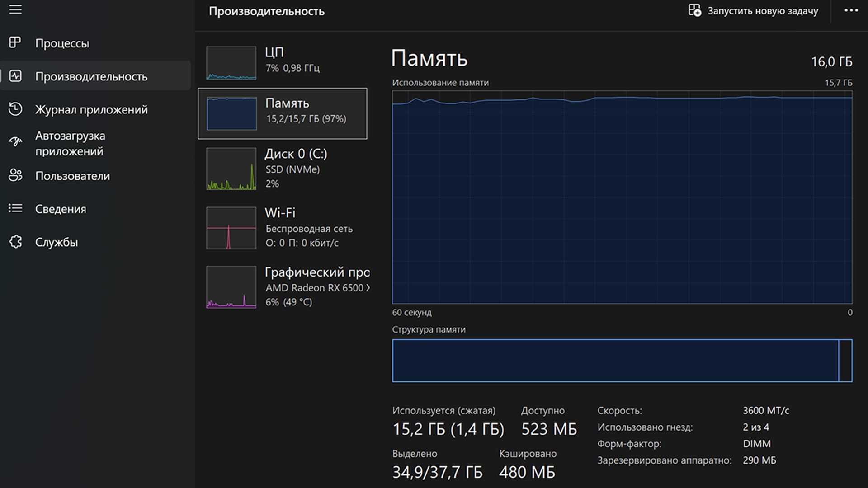This screenshot has height=488, width=868.
Task: Click the Processes grid icon
Action: [x=15, y=42]
